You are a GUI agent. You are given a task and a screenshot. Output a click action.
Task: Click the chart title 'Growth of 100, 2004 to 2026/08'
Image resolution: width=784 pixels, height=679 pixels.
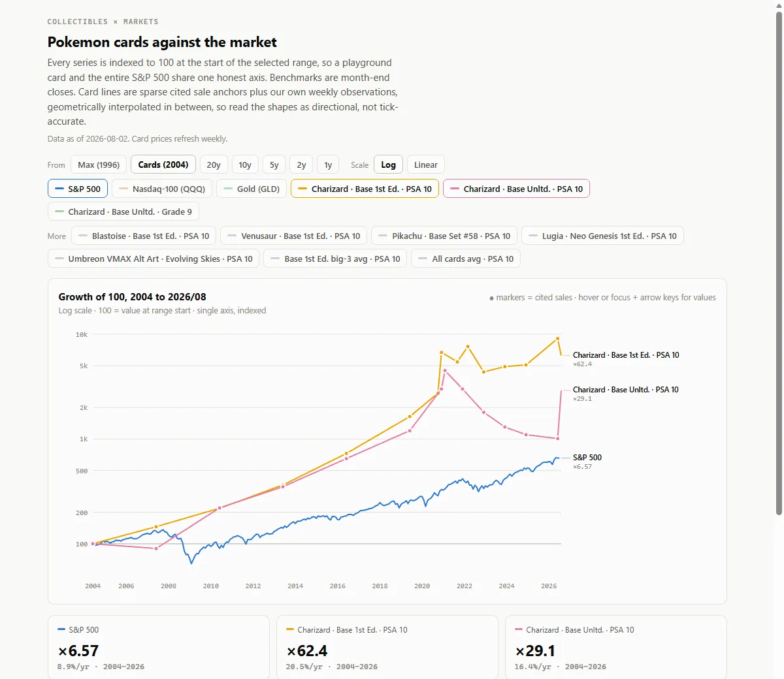click(133, 296)
